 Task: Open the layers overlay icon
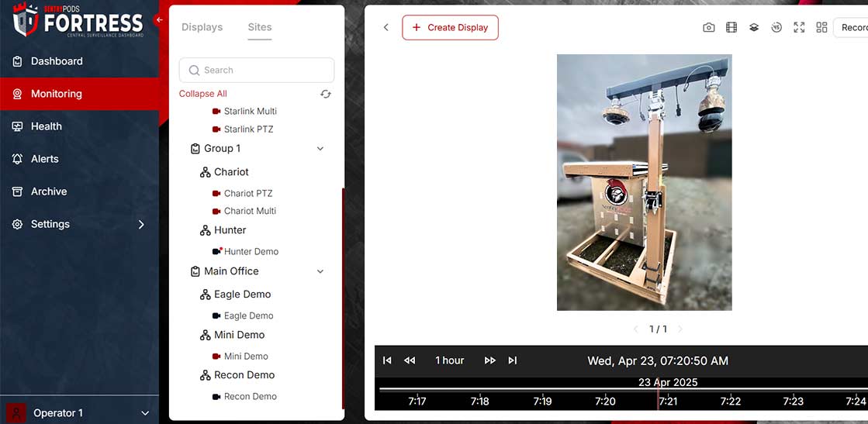pyautogui.click(x=754, y=28)
